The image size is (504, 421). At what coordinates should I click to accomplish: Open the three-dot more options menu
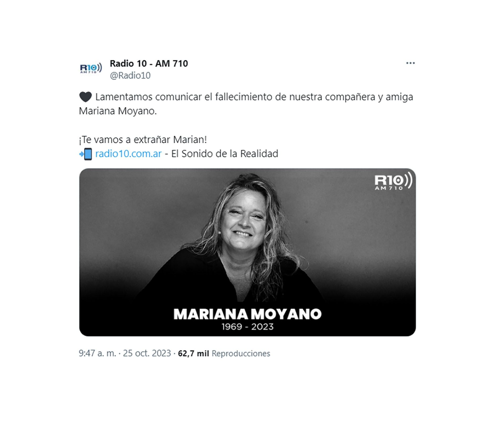(x=410, y=63)
